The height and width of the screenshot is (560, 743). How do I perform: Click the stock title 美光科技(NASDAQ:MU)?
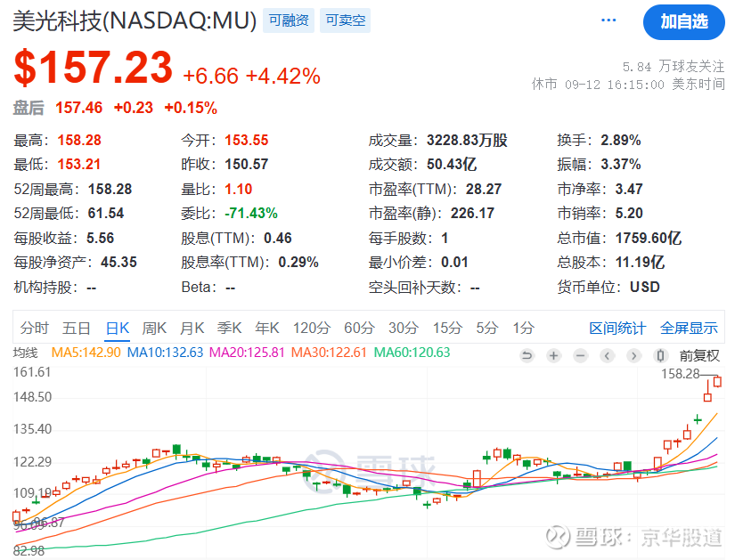[x=135, y=20]
